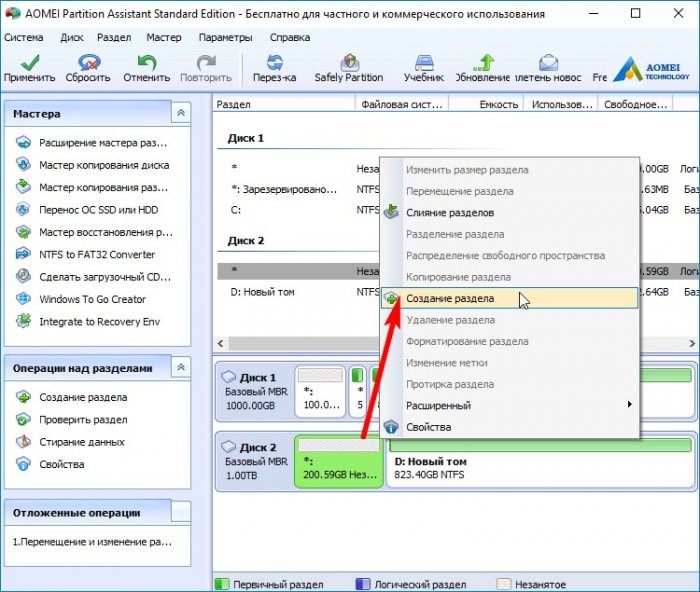Screen dimensions: 700x592
Task: Choose Слияние разделов text in context menu
Action: click(450, 213)
